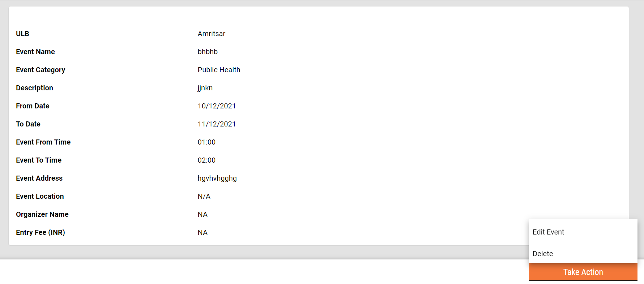This screenshot has width=644, height=284.
Task: Choose Delete in the action menu
Action: click(543, 254)
